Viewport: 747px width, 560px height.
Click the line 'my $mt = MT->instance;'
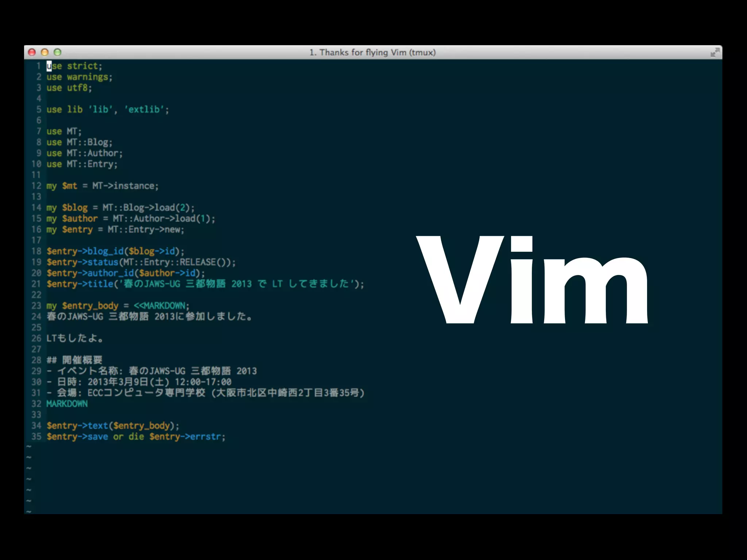tap(102, 186)
